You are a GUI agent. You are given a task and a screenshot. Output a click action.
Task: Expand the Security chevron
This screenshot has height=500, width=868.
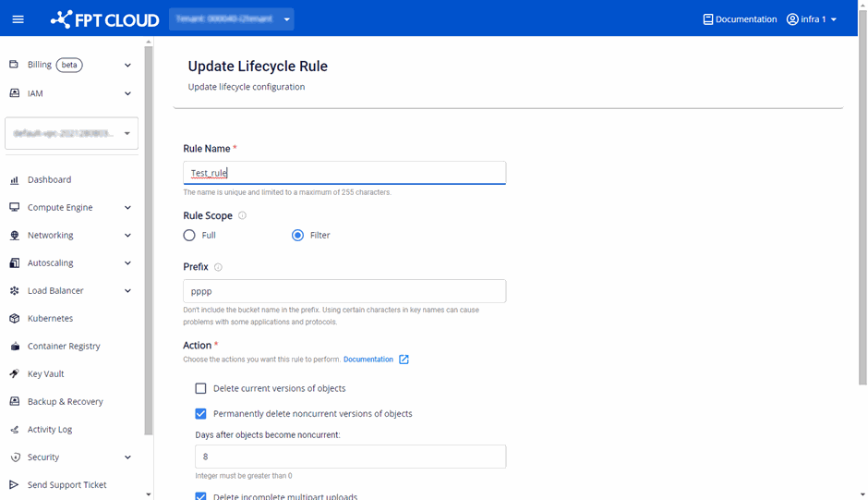[x=127, y=457]
